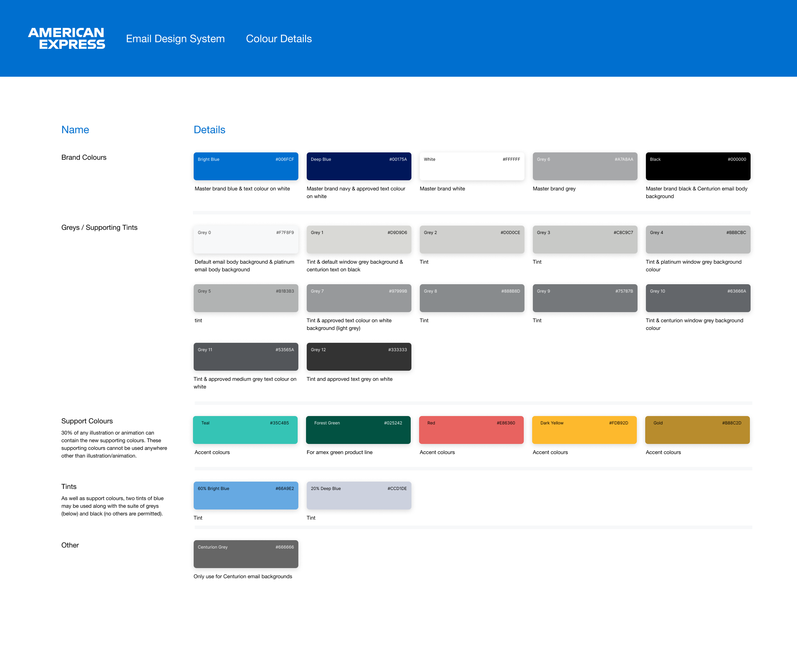The width and height of the screenshot is (797, 672).
Task: Click the Greys / Supporting Tints label
Action: coord(99,227)
